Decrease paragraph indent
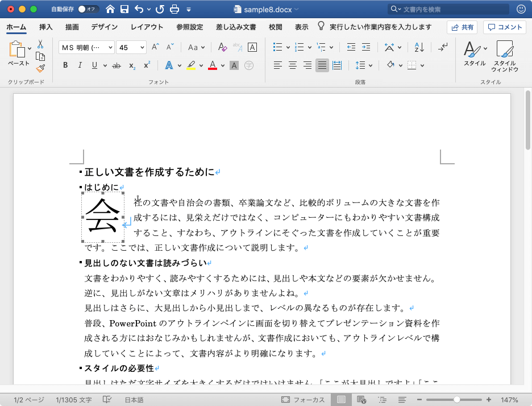This screenshot has width=532, height=406. [351, 47]
